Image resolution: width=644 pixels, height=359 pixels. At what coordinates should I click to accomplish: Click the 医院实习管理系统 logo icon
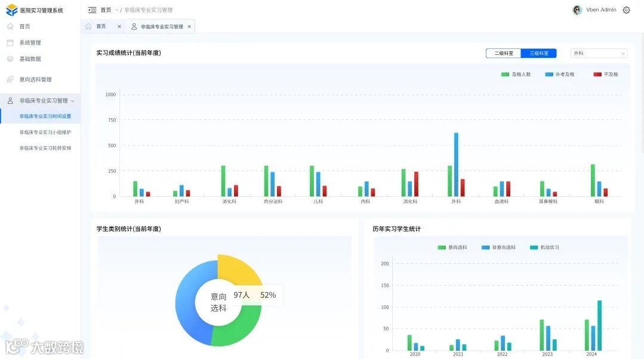[x=11, y=10]
